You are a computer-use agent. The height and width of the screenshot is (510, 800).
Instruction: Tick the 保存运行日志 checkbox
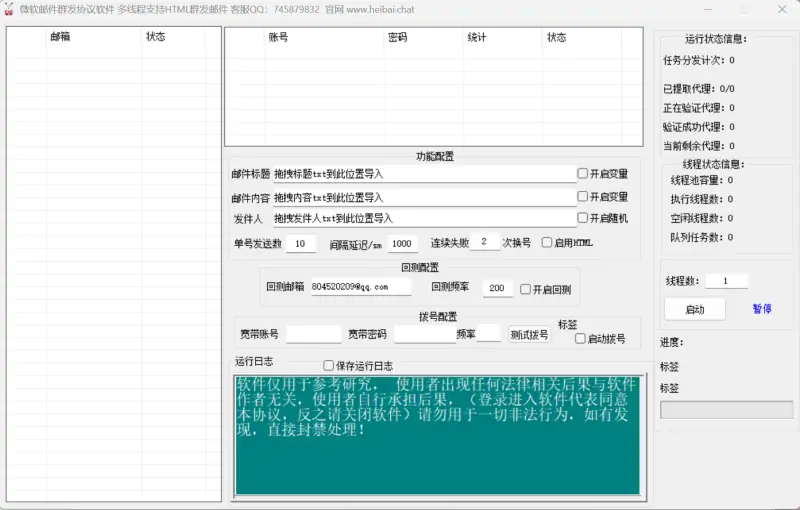[329, 366]
